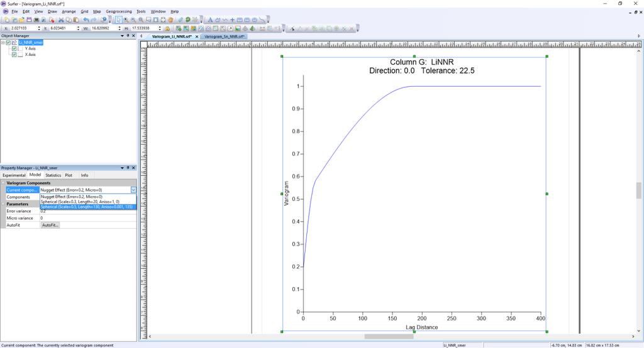This screenshot has width=644, height=348.
Task: Click the Save icon in the toolbar
Action: [x=29, y=19]
